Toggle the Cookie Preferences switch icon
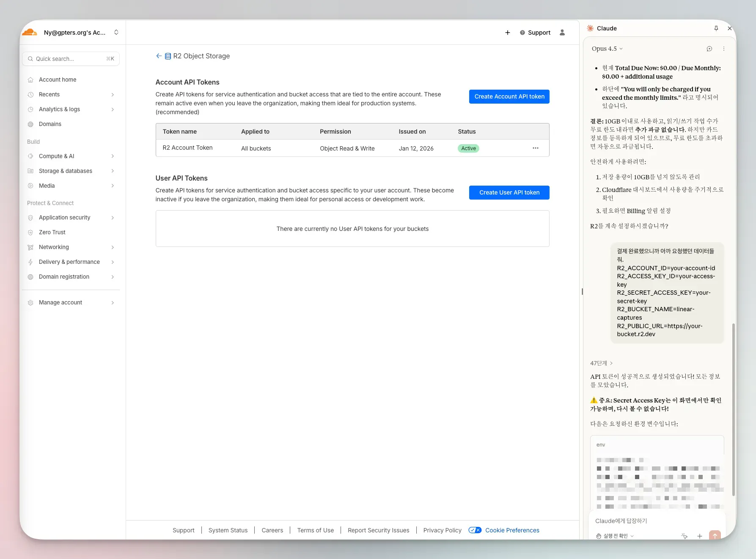 (x=475, y=530)
